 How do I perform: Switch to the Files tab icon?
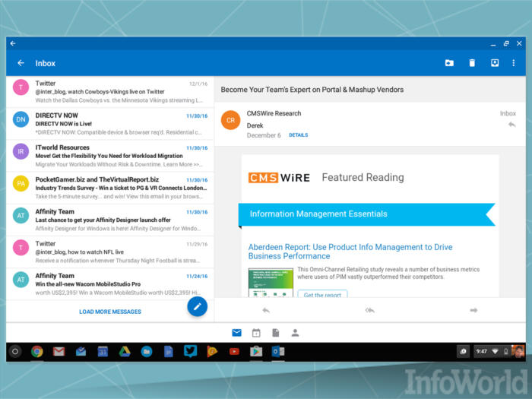pos(275,333)
